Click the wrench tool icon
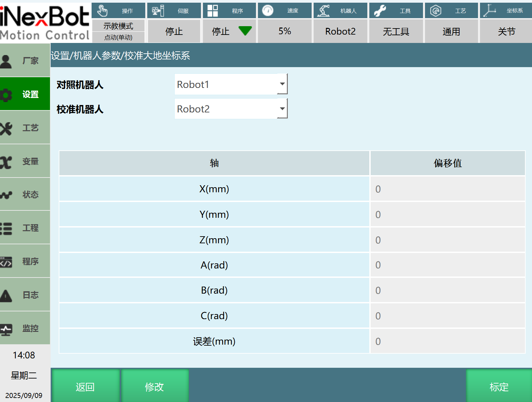The width and height of the screenshot is (532, 402). pos(380,11)
